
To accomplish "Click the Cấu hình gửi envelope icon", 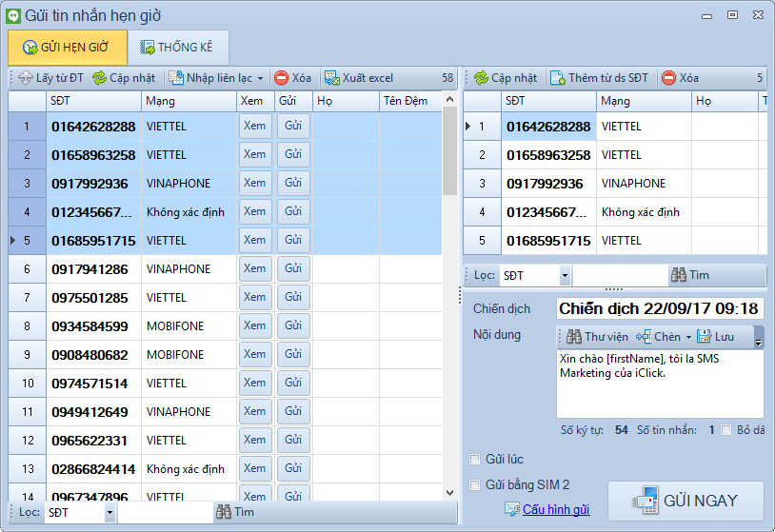I will 512,509.
